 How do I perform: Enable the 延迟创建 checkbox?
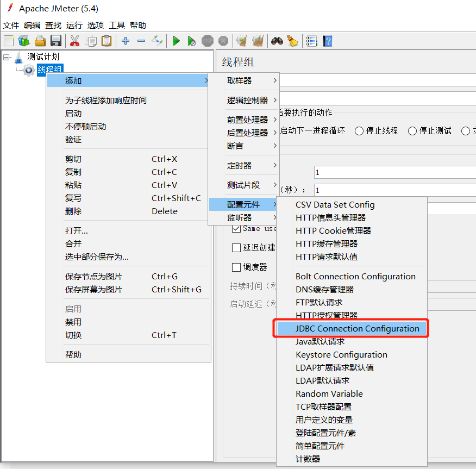click(236, 248)
